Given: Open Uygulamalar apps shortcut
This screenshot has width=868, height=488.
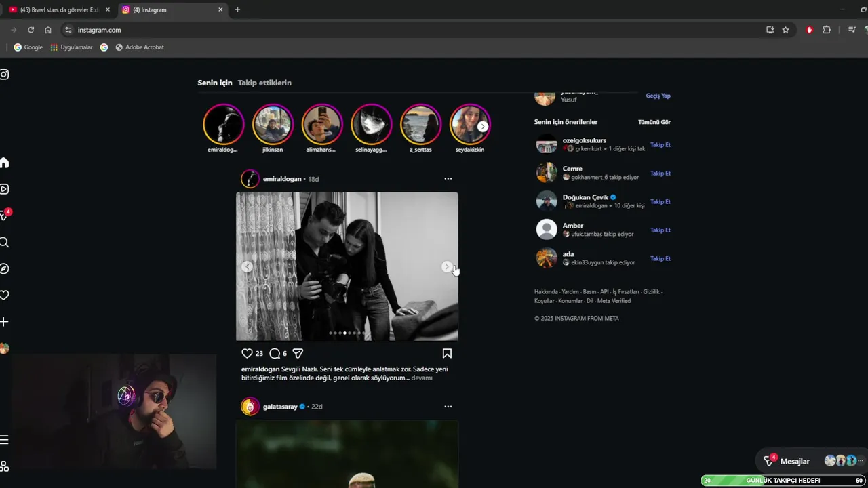Looking at the screenshot, I should 71,47.
